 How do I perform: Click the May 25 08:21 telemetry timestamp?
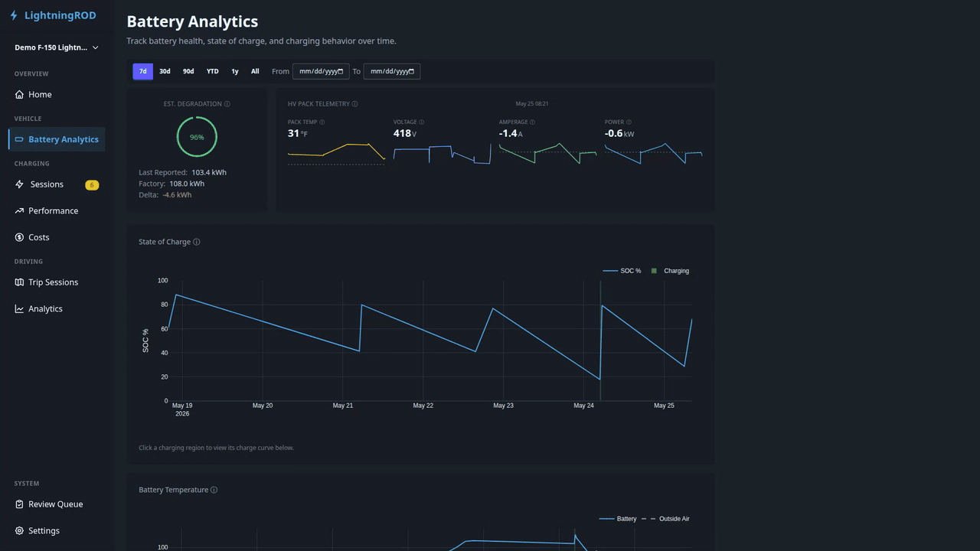[x=532, y=104]
